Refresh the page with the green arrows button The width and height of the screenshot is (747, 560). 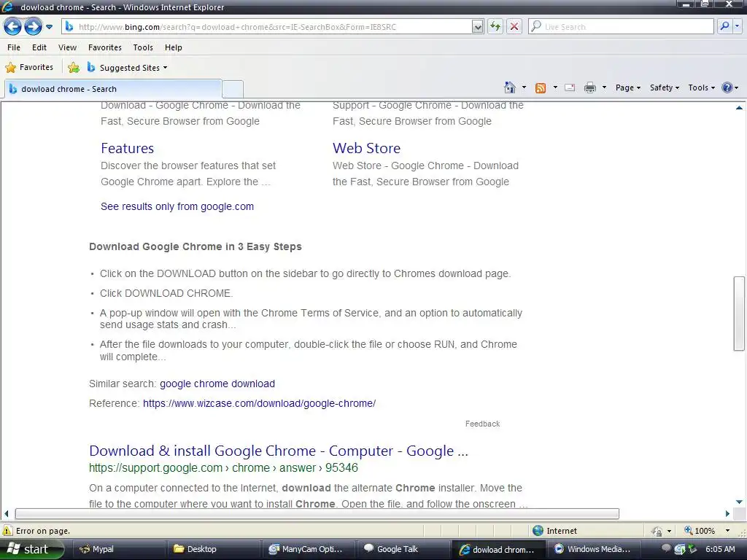495,27
